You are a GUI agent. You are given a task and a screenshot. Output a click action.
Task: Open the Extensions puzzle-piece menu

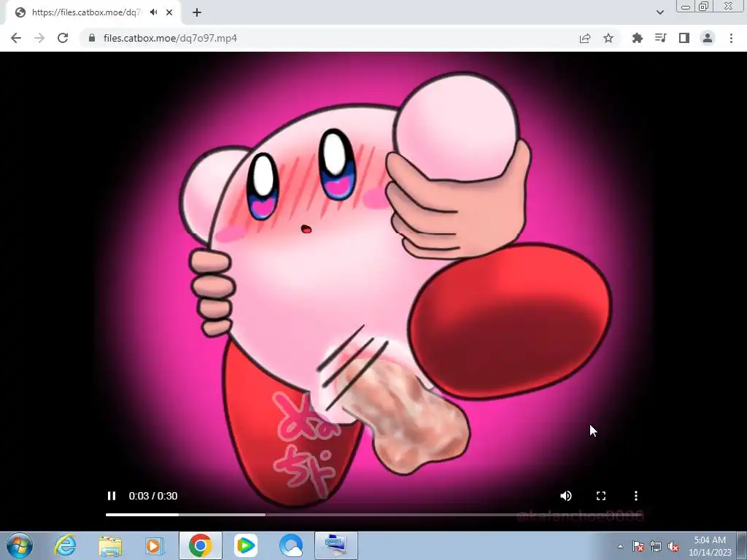638,38
